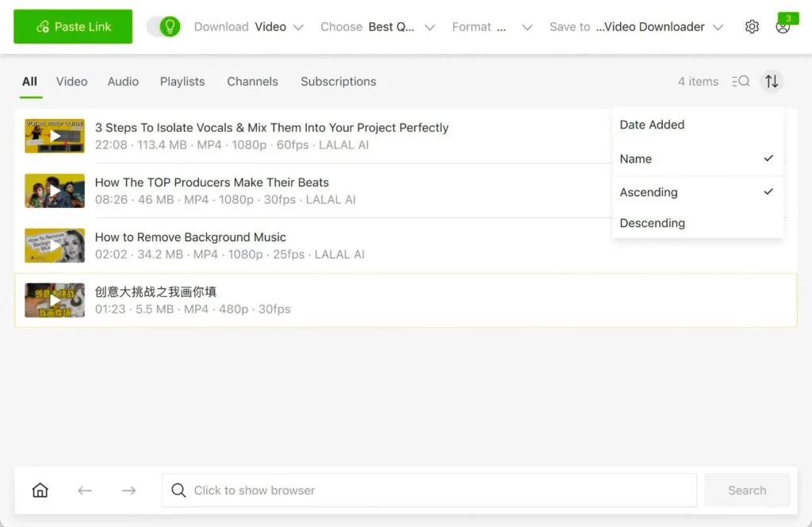Click the account profile icon with notification badge

(x=783, y=26)
